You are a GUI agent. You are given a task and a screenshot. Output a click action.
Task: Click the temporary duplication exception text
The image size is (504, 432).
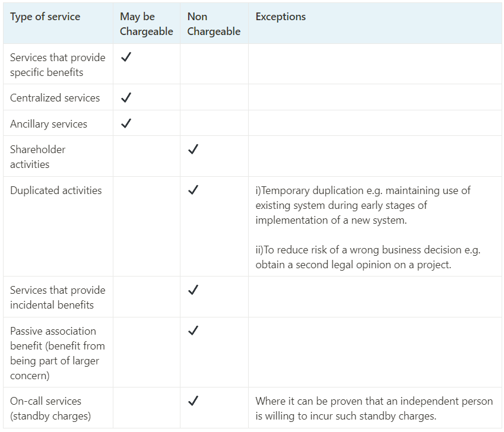pyautogui.click(x=363, y=205)
